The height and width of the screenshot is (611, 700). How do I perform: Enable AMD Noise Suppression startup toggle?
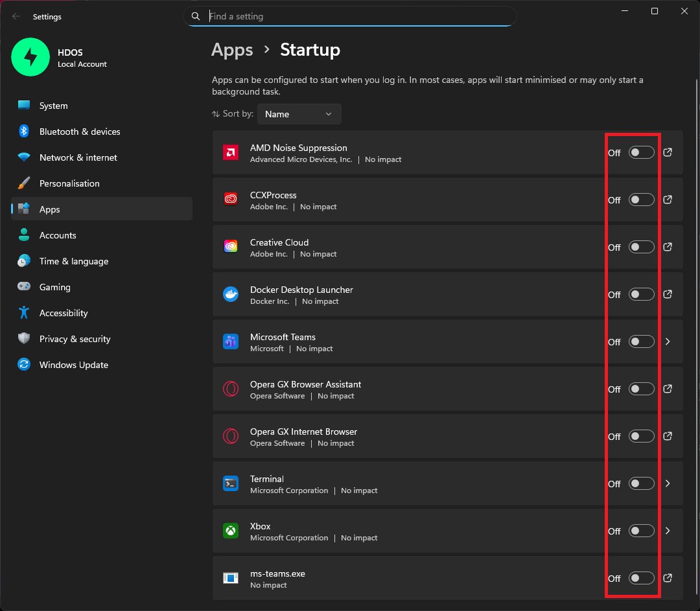tap(641, 153)
